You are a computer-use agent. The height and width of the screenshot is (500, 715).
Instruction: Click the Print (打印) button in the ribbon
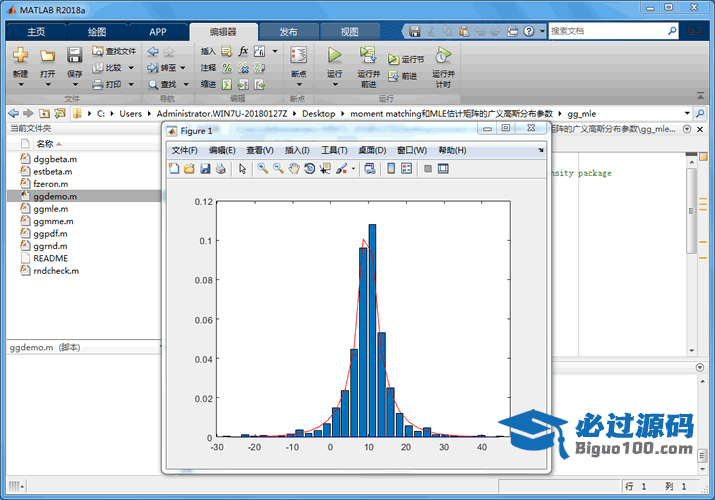coord(107,84)
